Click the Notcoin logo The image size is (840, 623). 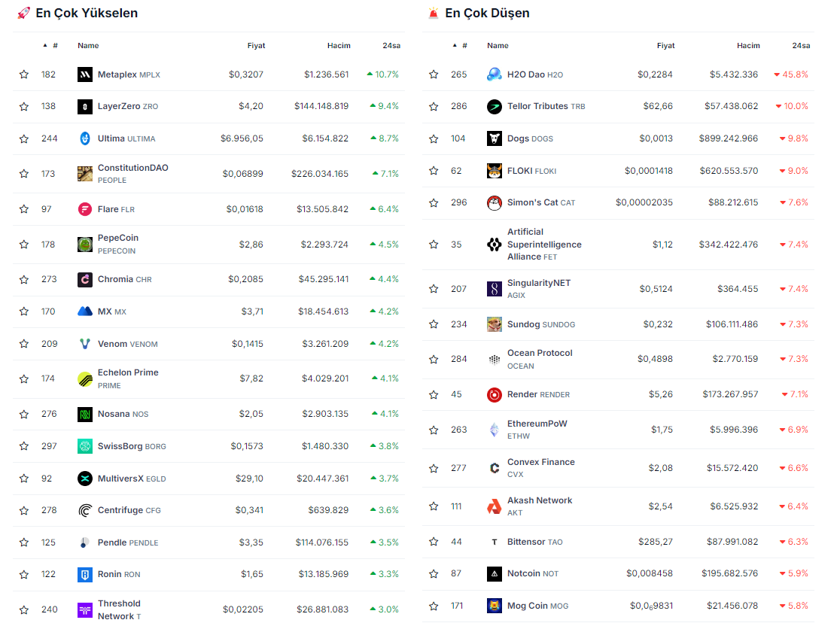pyautogui.click(x=494, y=574)
